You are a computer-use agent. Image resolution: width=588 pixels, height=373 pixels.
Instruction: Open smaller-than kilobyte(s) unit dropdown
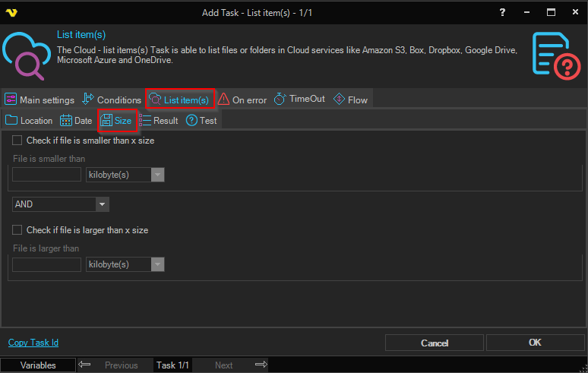point(157,175)
